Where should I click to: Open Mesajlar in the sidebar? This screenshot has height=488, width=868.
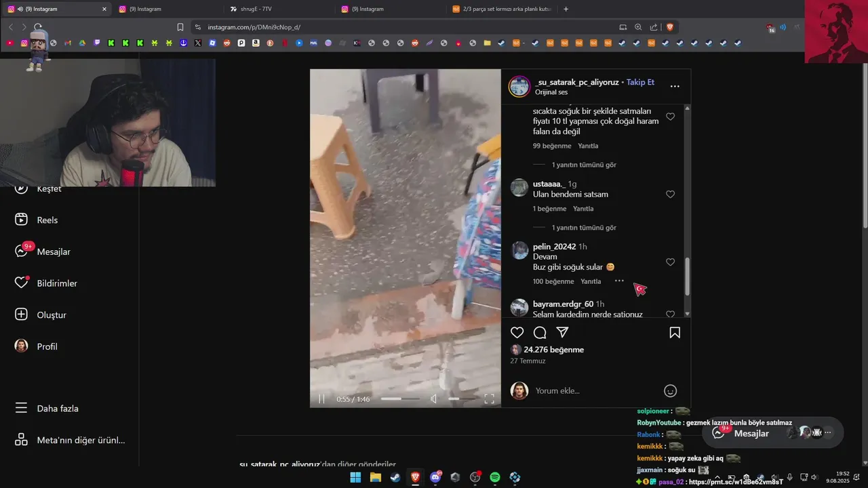click(43, 251)
